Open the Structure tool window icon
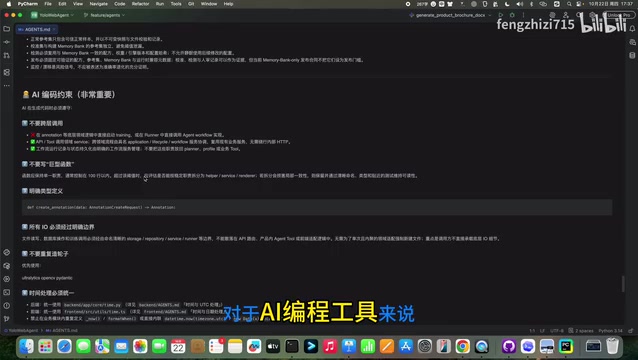 tap(7, 72)
